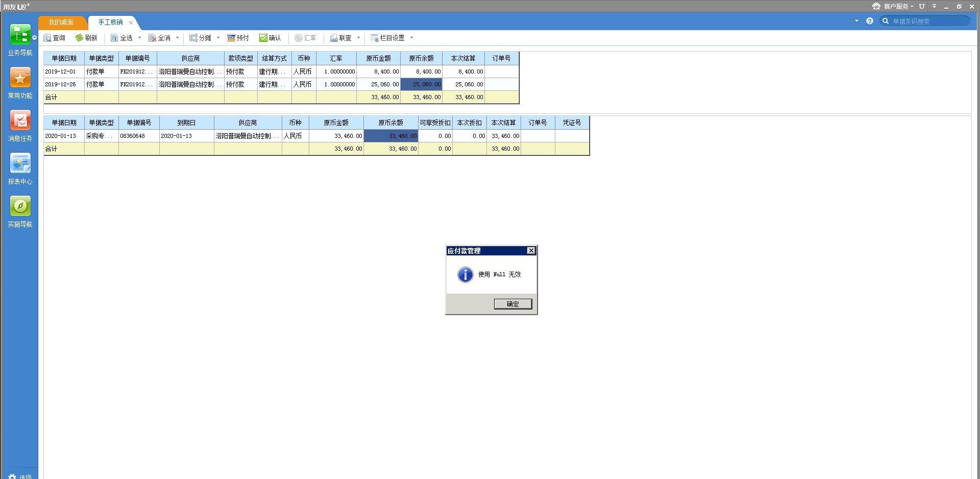Viewport: 980px width, 479px height.
Task: Click lower table 凭证号 column header
Action: 572,123
